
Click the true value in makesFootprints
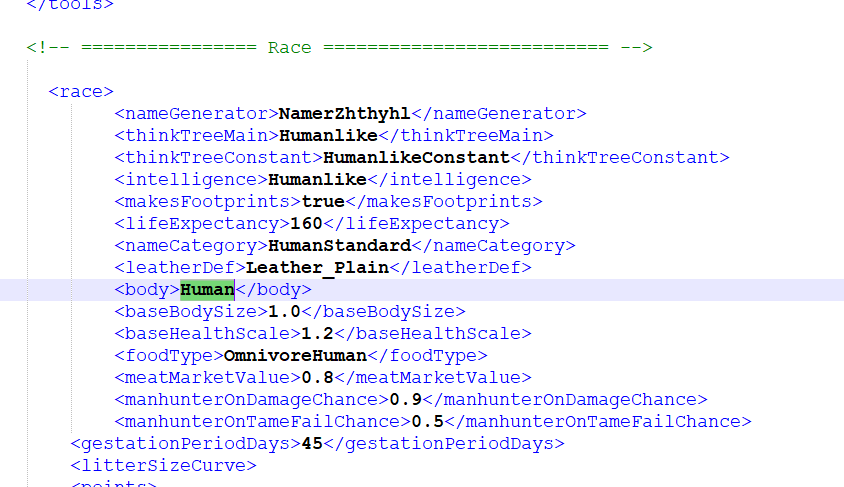[323, 202]
